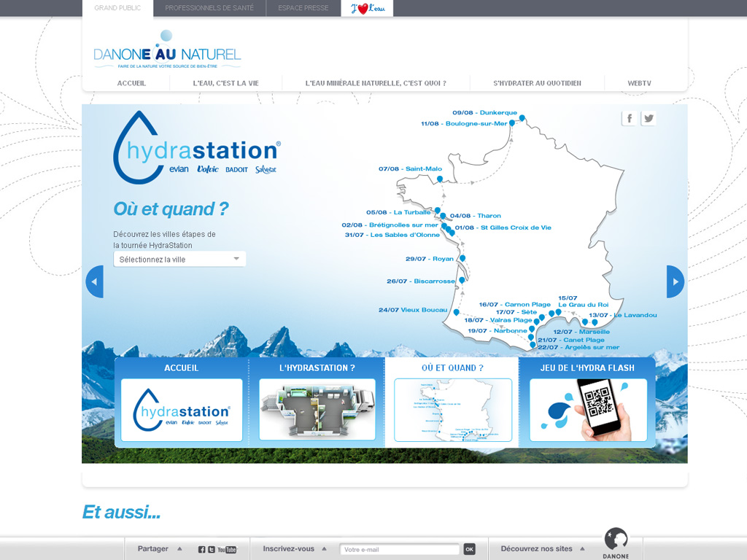Viewport: 747px width, 560px height.
Task: Expand the Inscrivez-vous arrow
Action: tap(324, 548)
